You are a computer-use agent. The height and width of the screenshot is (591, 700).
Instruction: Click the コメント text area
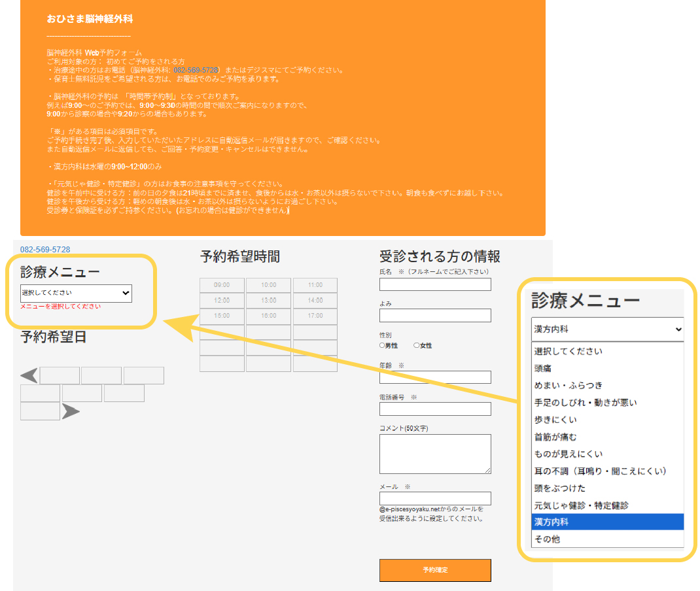point(434,453)
